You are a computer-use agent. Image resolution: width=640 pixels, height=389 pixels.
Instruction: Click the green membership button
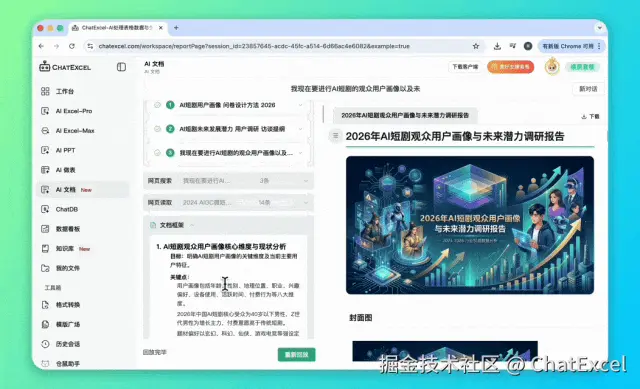(x=582, y=67)
